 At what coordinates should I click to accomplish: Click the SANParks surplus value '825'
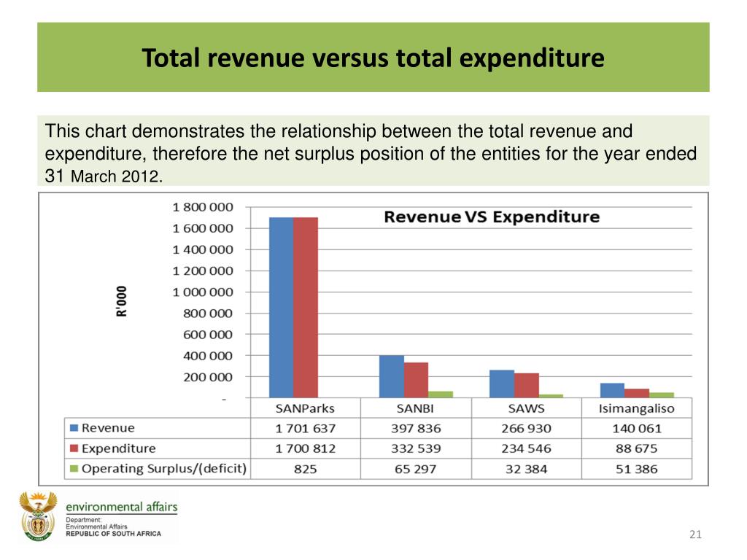(306, 469)
